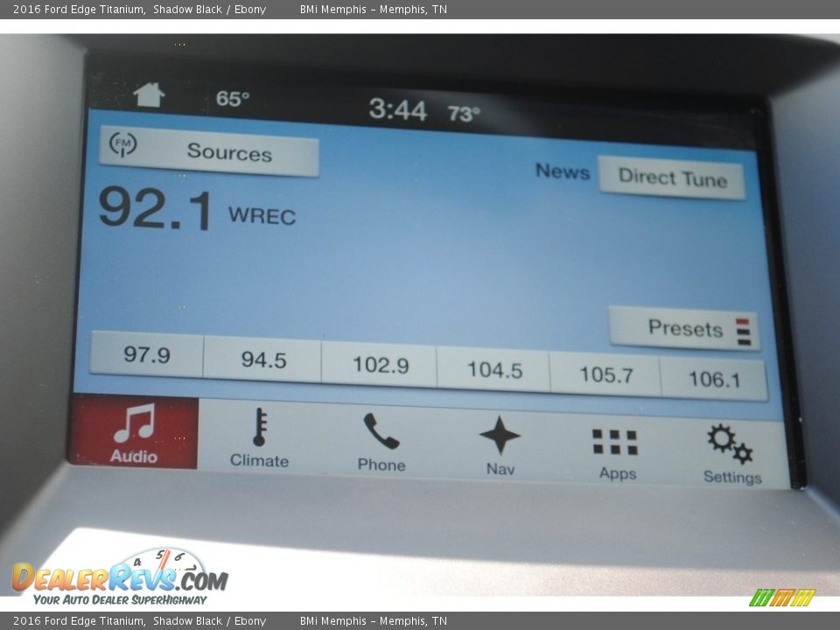The width and height of the screenshot is (840, 630).
Task: Select preset station 105.7
Action: pos(605,374)
